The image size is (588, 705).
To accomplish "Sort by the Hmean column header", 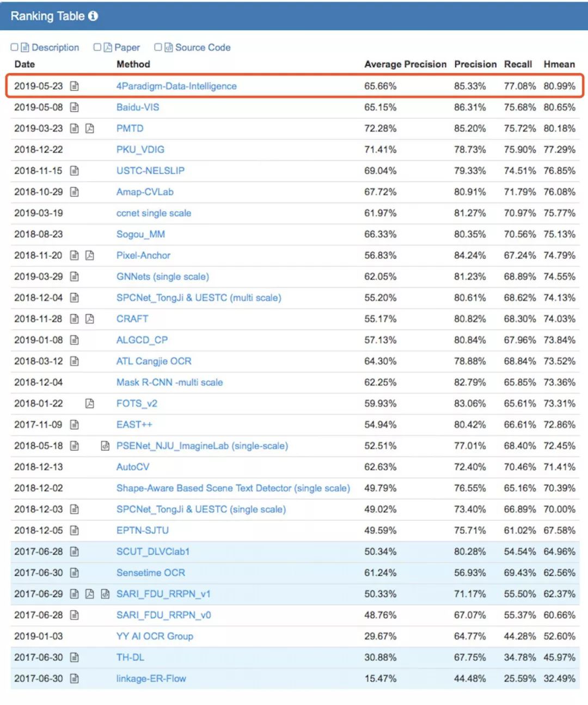I will [x=559, y=64].
